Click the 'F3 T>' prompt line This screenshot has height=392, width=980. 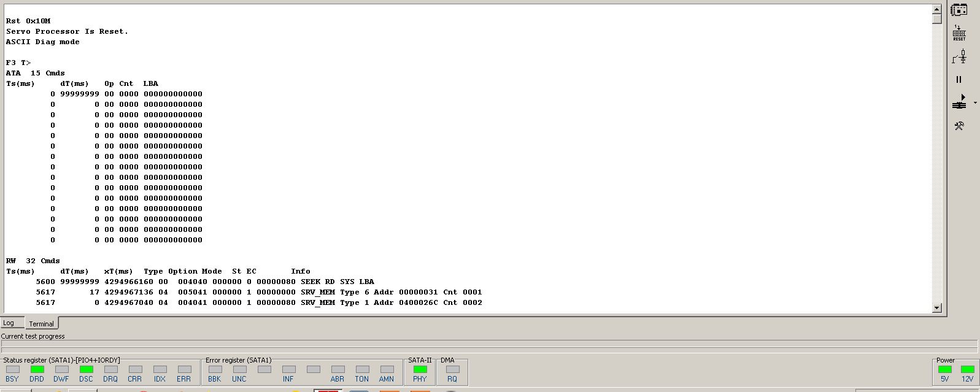click(18, 63)
